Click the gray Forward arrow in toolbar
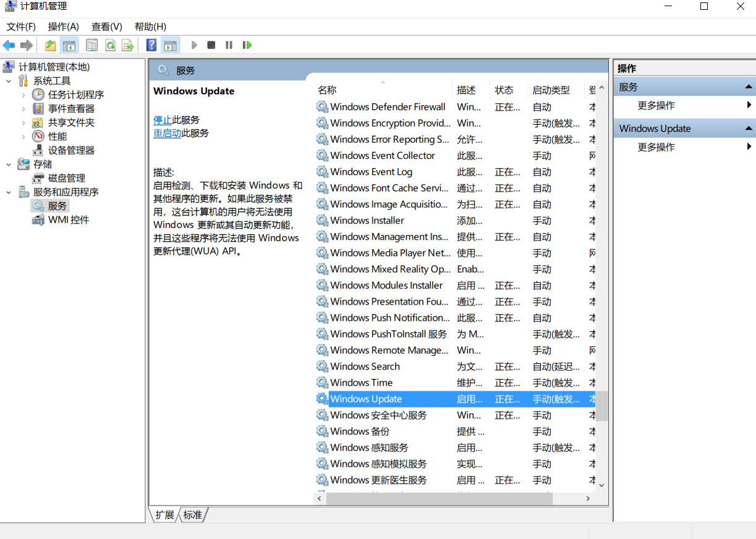The height and width of the screenshot is (539, 756). [x=26, y=45]
